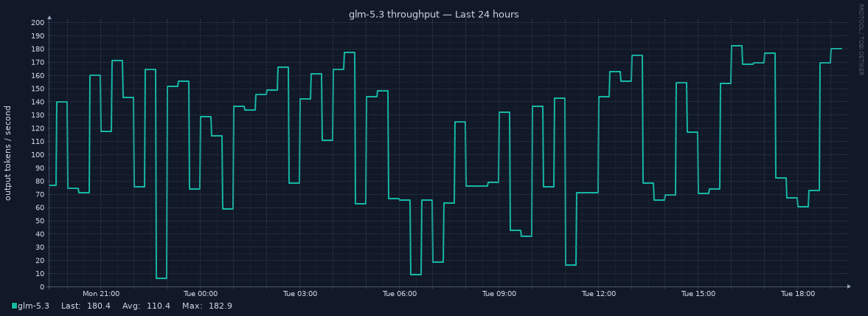Click the 'output tokens / second' axis label

click(8, 153)
